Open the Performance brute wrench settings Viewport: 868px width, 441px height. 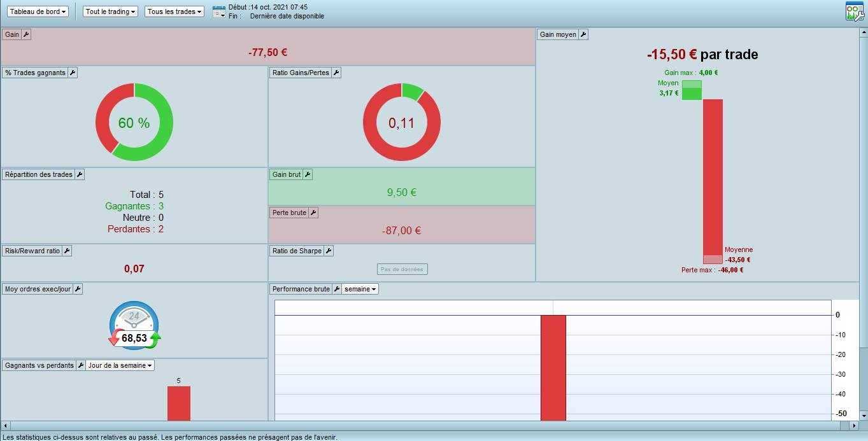(338, 289)
